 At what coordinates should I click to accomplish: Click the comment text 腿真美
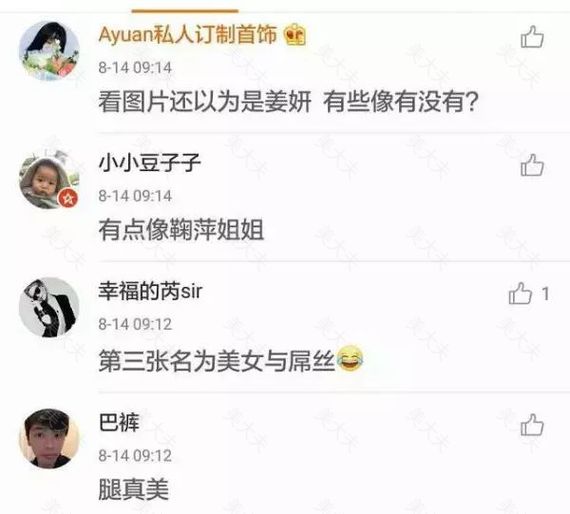point(133,489)
